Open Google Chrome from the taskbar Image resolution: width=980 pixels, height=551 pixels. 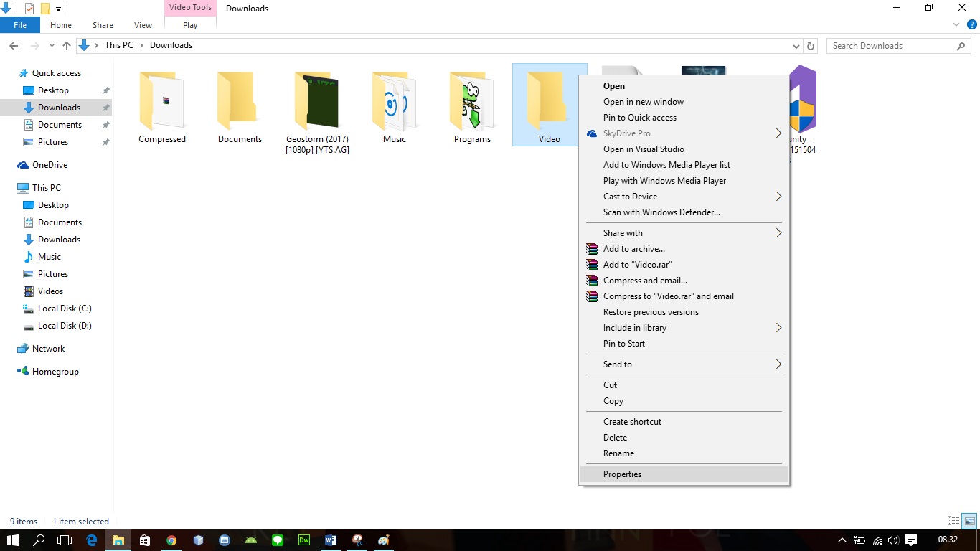pos(171,540)
